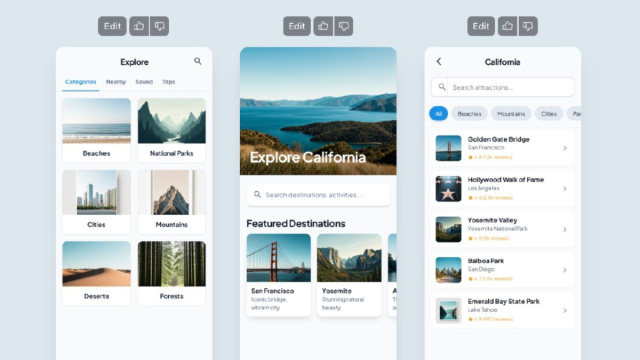Click thumbs up above the Explore screen

point(139,26)
